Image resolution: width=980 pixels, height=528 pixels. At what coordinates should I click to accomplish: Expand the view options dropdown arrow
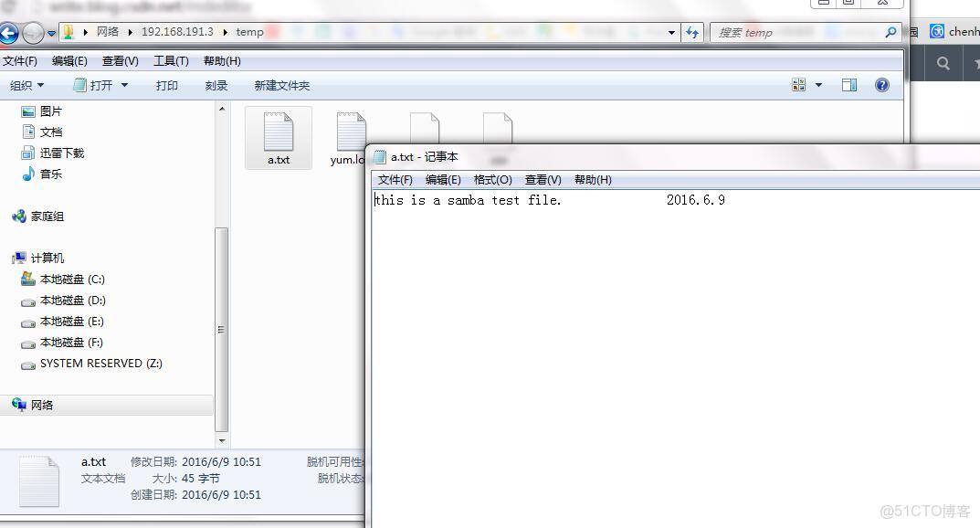tap(818, 85)
